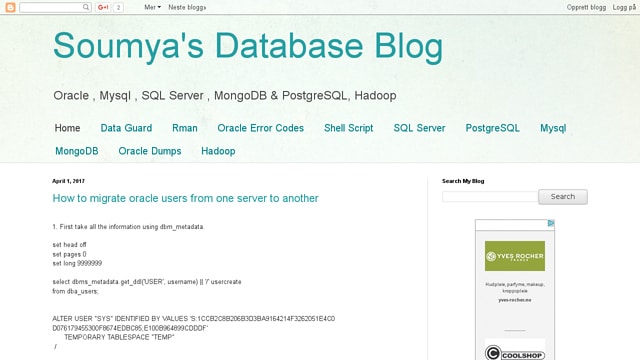This screenshot has height=360, width=640.
Task: Open the Data Guard tab
Action: click(126, 128)
